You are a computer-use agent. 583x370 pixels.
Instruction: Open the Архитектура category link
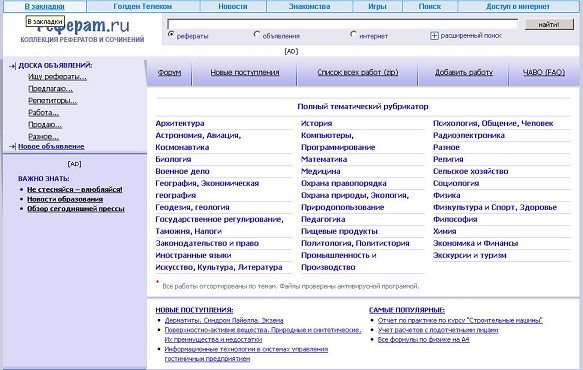[x=180, y=123]
